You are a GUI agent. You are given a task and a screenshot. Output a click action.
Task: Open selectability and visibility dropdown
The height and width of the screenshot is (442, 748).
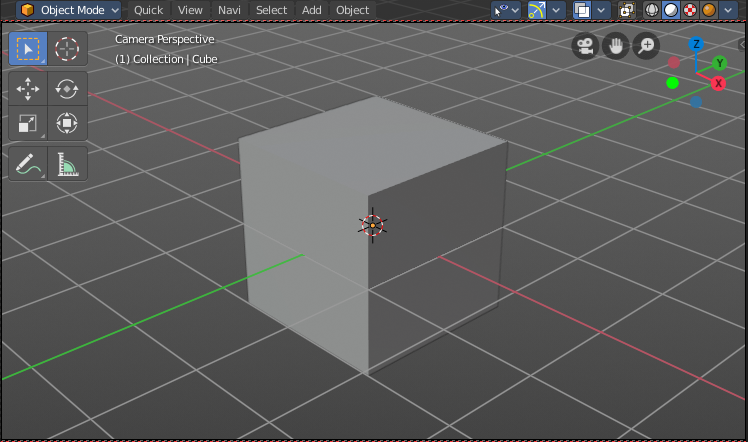point(506,10)
